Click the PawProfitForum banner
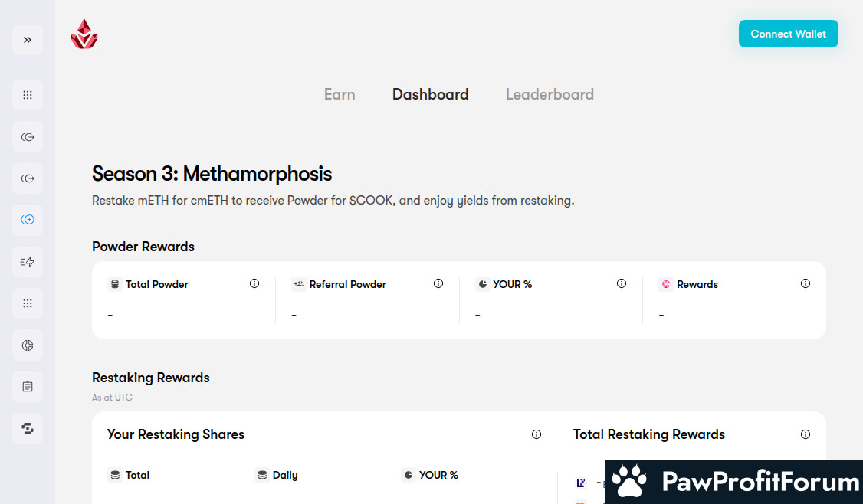Viewport: 863px width, 504px height. tap(733, 482)
